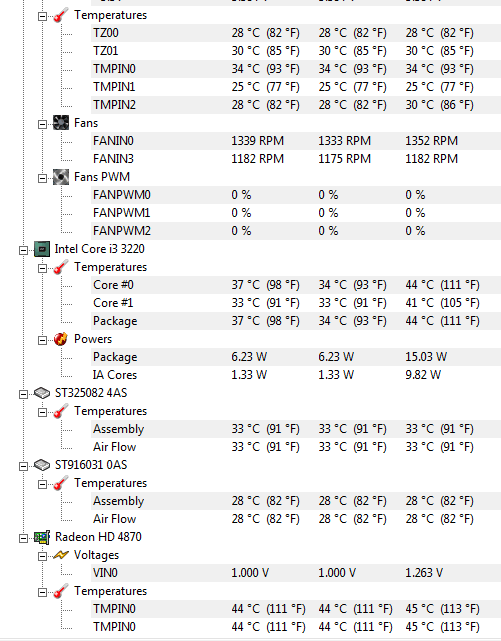501x641 pixels.
Task: Select the TMPIN2 temperature row
Action: (296, 105)
